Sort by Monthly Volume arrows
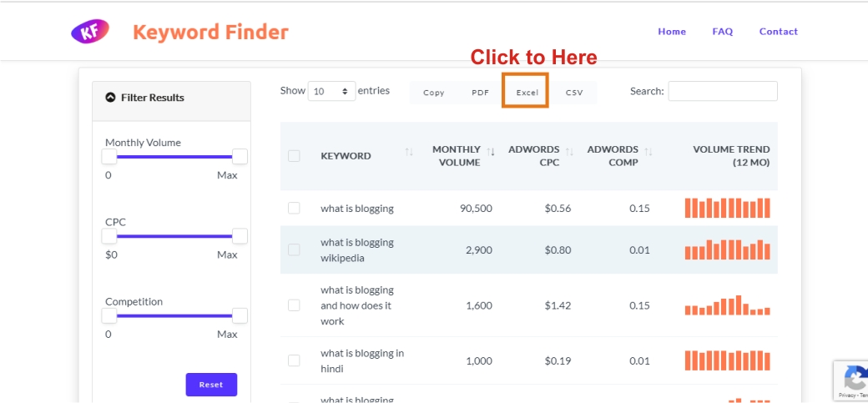Image resolution: width=868 pixels, height=403 pixels. pos(491,152)
